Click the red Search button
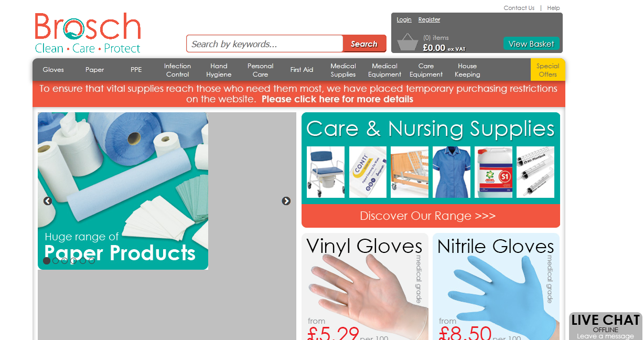644x340 pixels. (364, 44)
